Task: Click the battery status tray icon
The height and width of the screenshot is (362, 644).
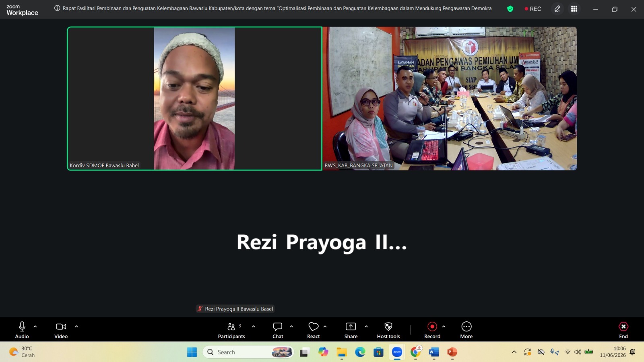Action: tap(589, 352)
